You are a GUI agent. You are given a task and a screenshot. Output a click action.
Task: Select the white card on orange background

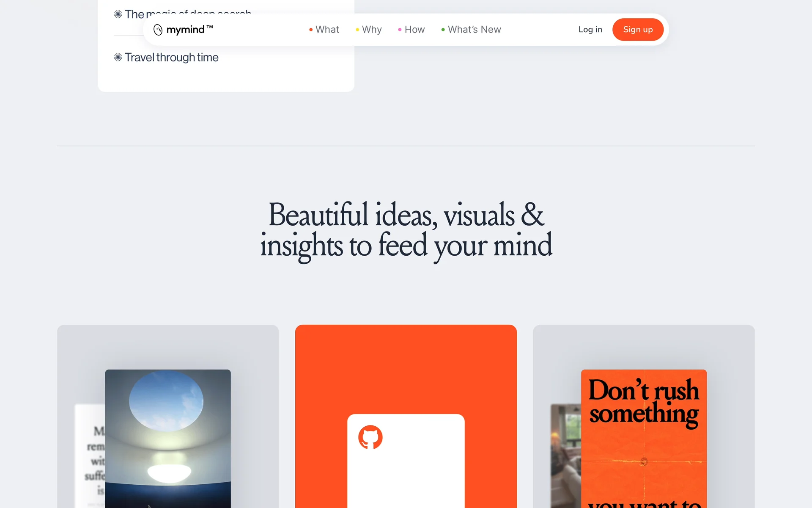[x=406, y=461]
